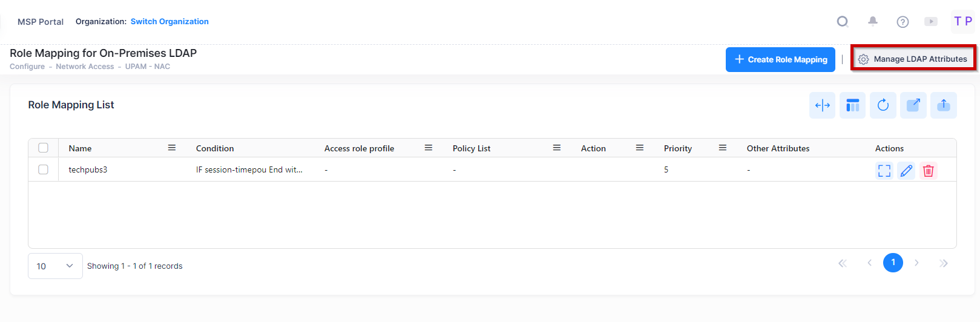980x322 pixels.
Task: Open the Priority column filter menu
Action: (x=722, y=148)
